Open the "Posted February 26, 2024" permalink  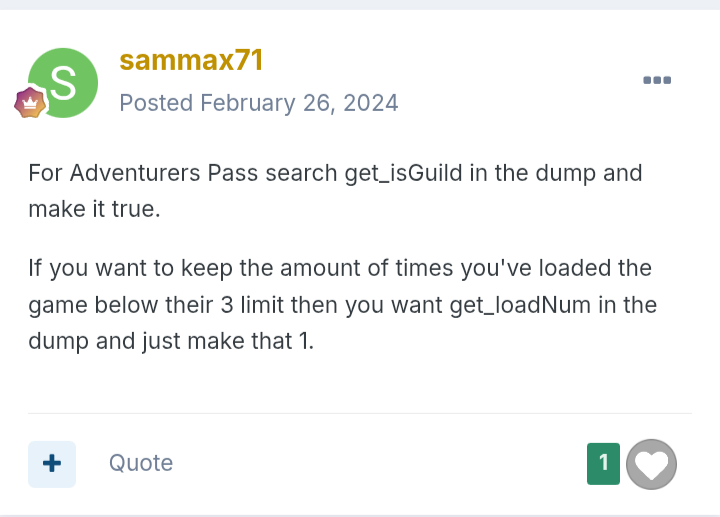click(x=259, y=102)
